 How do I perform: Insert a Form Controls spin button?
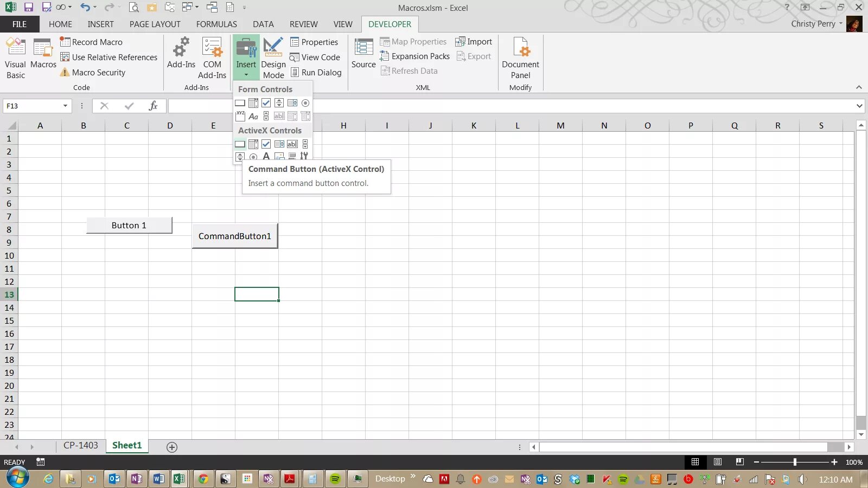coord(279,103)
